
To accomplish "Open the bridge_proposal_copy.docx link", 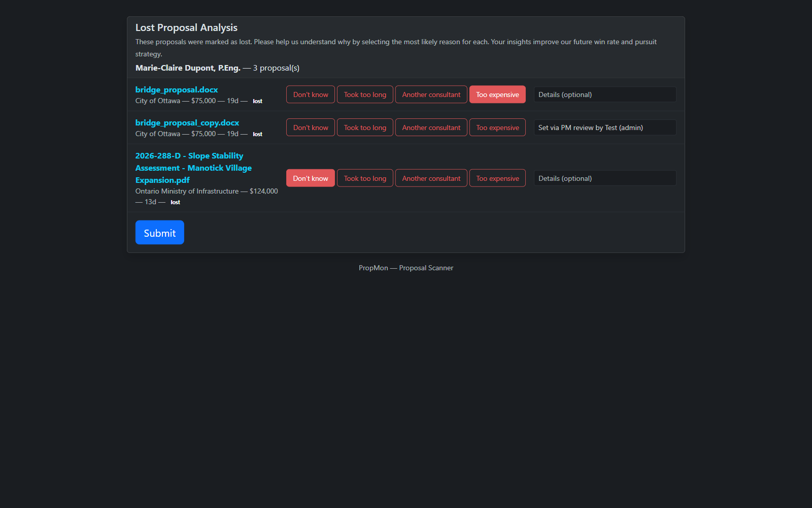I will click(x=187, y=123).
